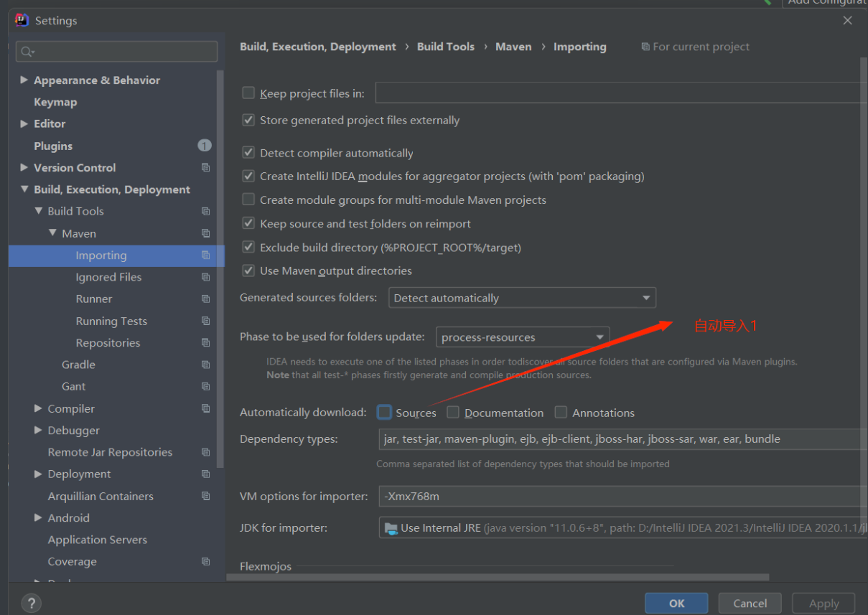868x615 pixels.
Task: Open Running Tests settings page
Action: click(x=111, y=321)
